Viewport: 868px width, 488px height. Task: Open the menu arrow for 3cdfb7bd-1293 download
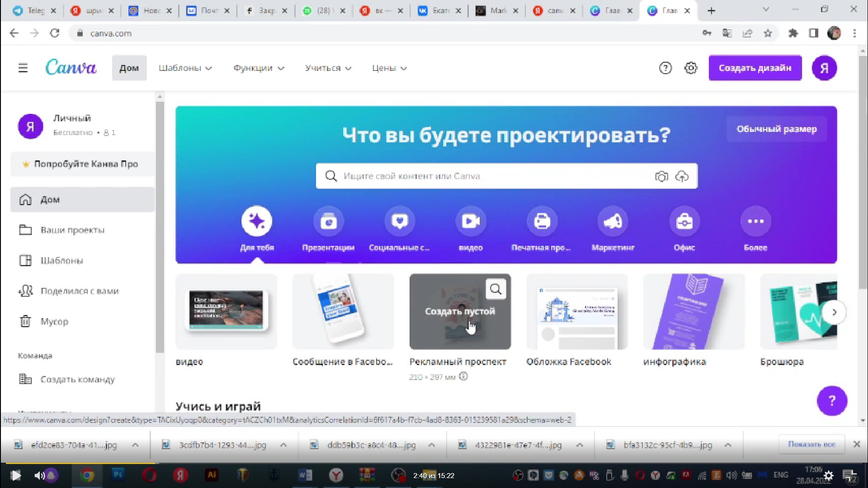click(x=283, y=445)
